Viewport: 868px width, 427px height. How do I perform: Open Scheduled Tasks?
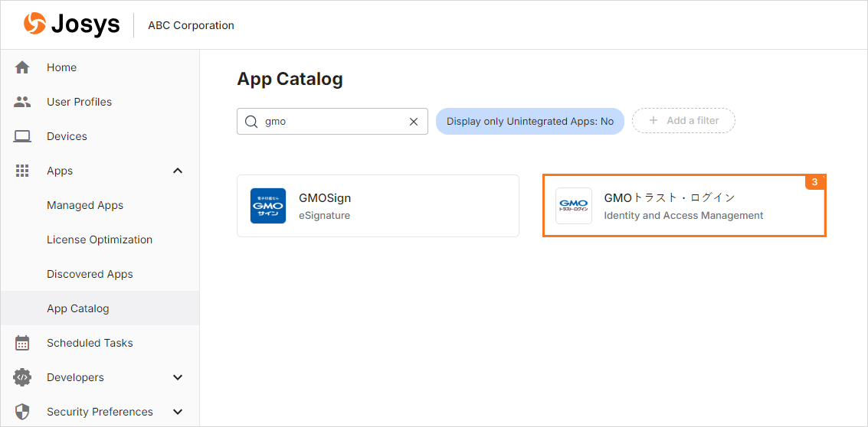click(100, 343)
